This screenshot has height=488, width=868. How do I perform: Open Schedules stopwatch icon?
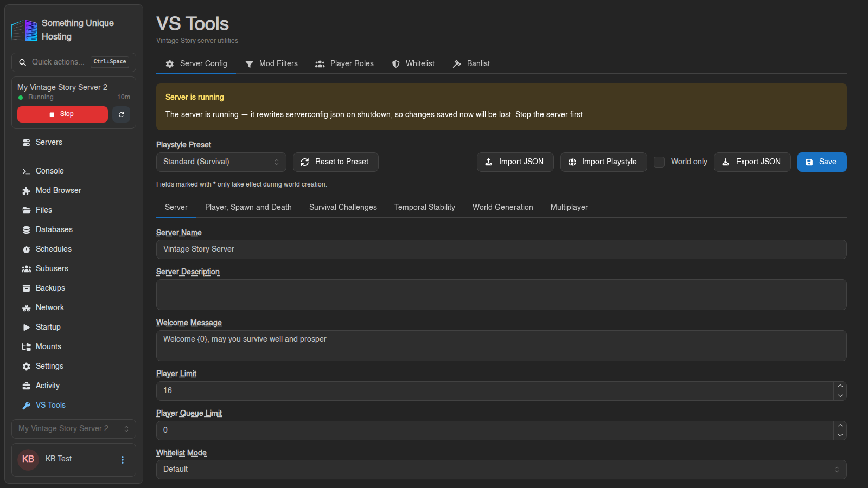(x=26, y=249)
